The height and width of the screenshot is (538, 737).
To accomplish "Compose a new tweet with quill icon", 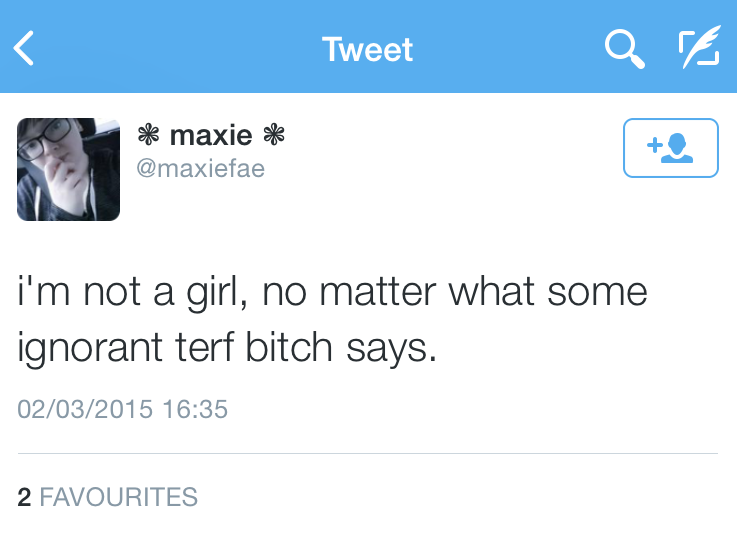I will click(x=698, y=48).
